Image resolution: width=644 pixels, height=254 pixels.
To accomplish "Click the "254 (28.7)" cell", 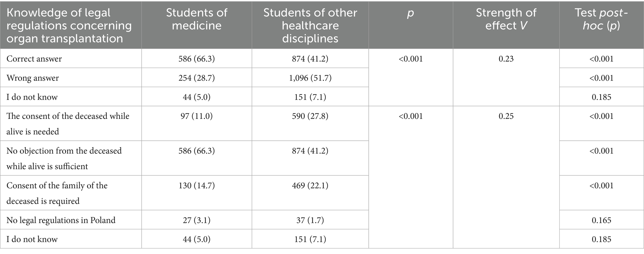I will [x=197, y=78].
